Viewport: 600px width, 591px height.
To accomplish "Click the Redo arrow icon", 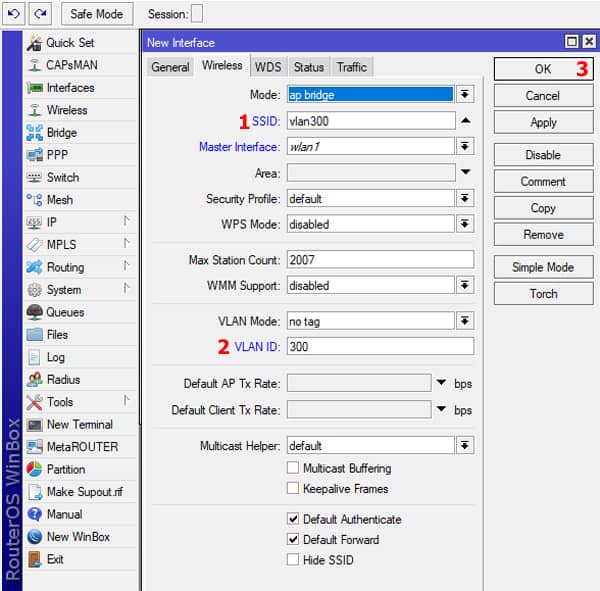I will (40, 14).
